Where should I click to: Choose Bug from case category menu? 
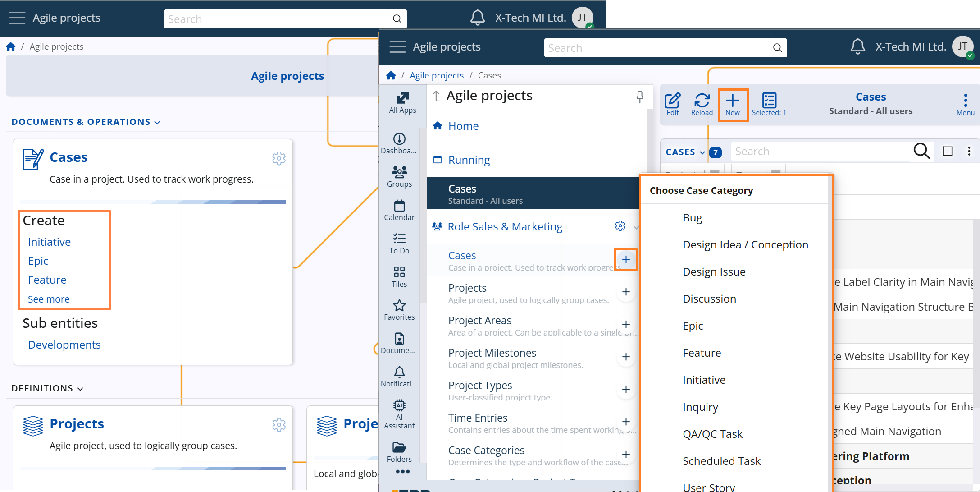[692, 218]
